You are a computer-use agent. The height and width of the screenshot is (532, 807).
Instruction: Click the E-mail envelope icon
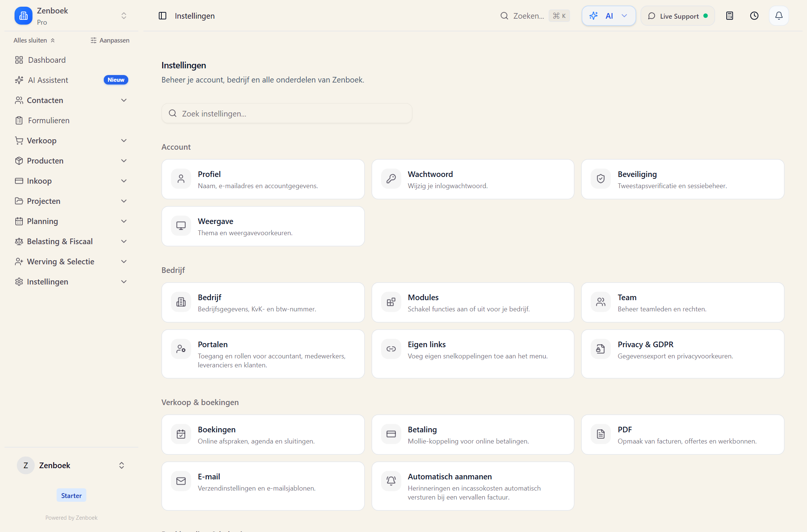(x=181, y=481)
